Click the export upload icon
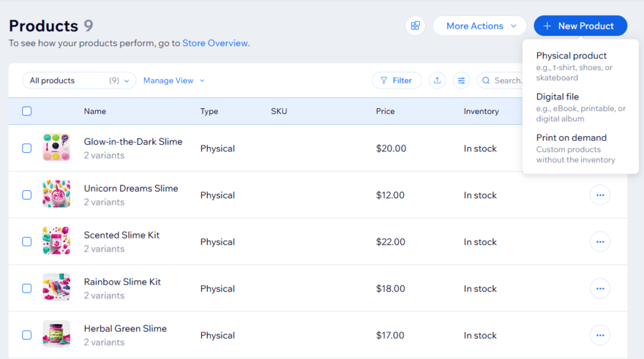644x359 pixels. pos(438,80)
